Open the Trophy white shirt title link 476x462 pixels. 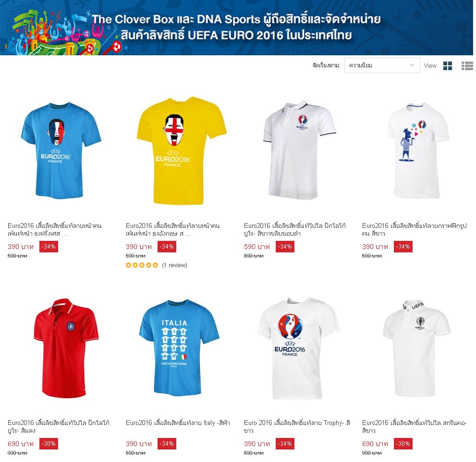(x=297, y=426)
